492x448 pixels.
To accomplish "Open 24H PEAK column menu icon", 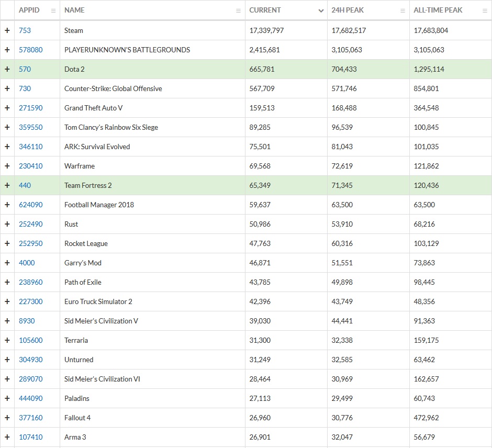I will point(403,10).
